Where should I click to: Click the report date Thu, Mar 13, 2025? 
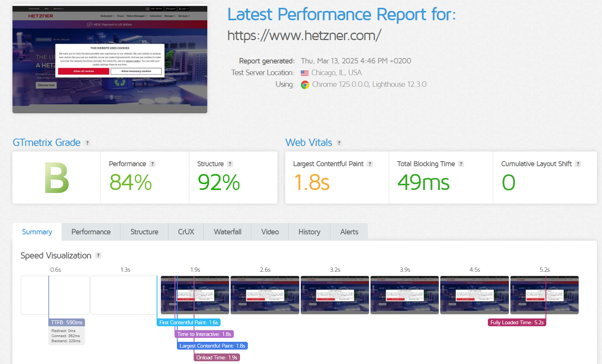point(356,61)
